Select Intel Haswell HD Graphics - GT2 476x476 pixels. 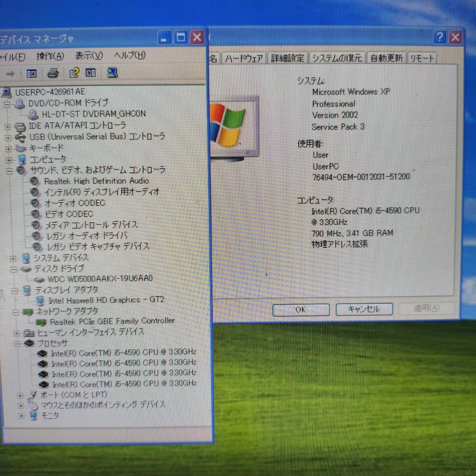tap(106, 300)
